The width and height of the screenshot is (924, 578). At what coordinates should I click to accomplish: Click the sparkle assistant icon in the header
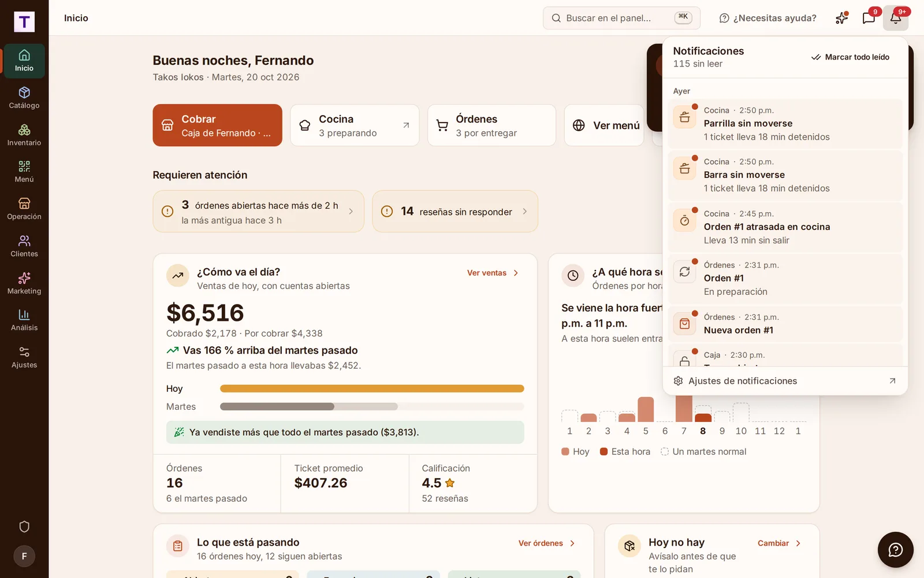tap(842, 18)
